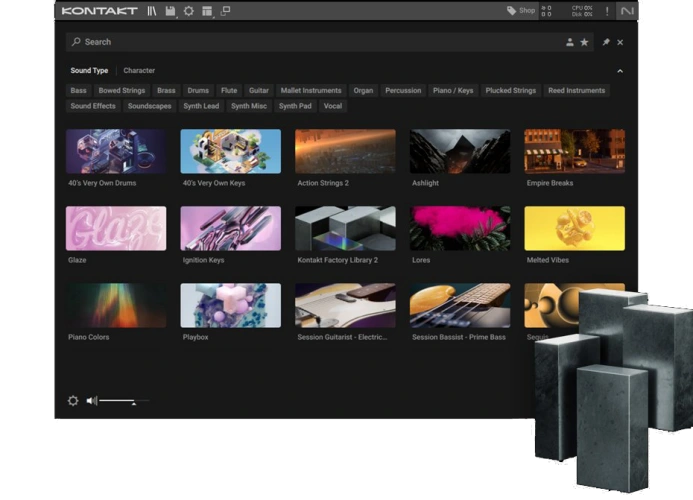Image resolution: width=693 pixels, height=500 pixels.
Task: Open settings gear in top toolbar
Action: [x=188, y=11]
